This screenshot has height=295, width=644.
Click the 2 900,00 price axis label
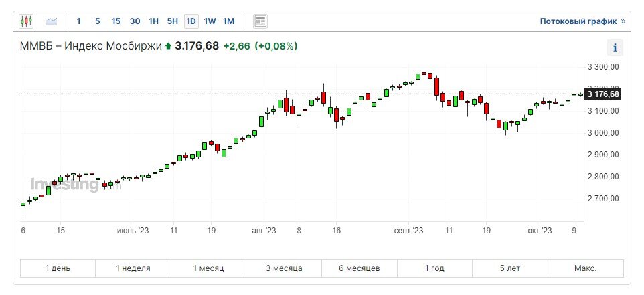(x=603, y=155)
